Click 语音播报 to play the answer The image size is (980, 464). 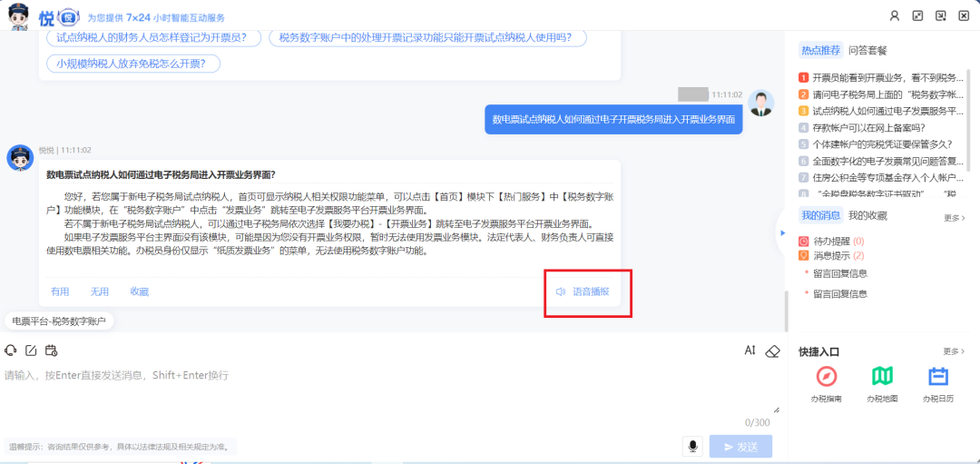pyautogui.click(x=583, y=291)
